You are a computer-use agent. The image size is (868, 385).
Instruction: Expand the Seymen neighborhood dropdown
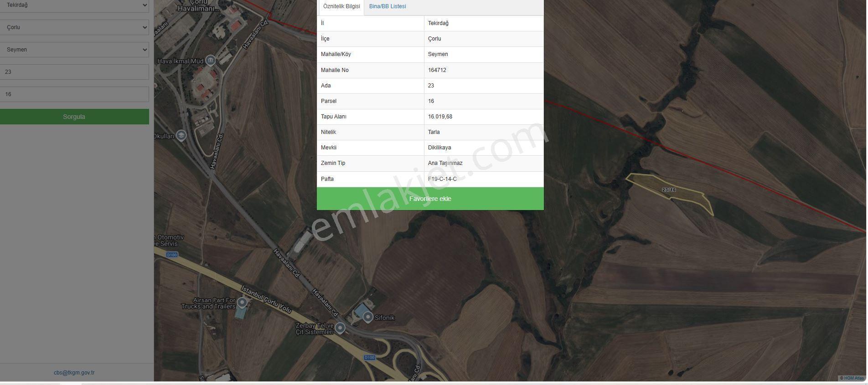(x=74, y=50)
